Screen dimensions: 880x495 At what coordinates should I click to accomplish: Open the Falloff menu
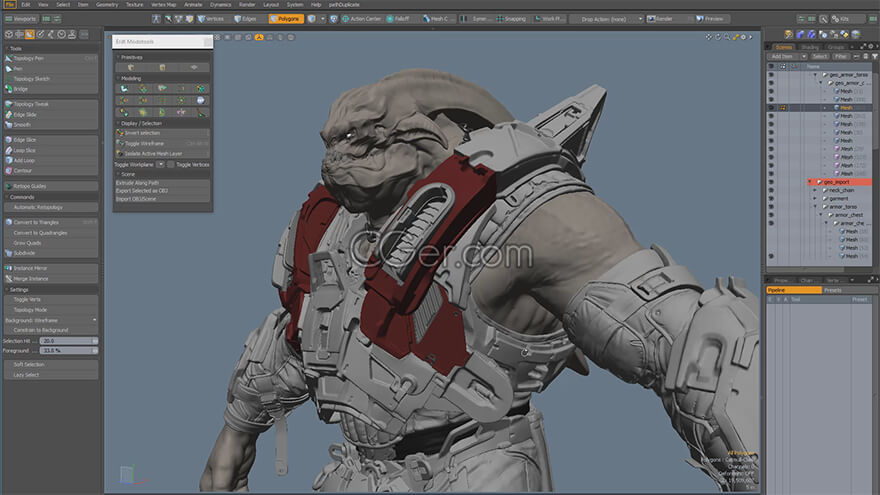(x=399, y=19)
